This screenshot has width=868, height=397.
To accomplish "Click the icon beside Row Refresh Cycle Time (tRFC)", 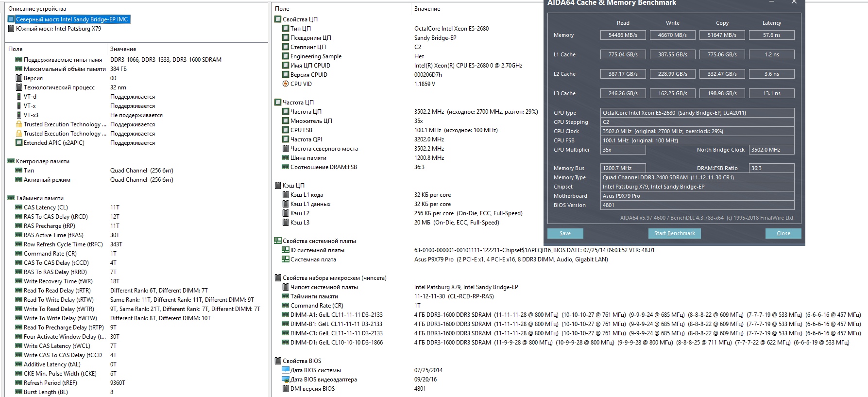I will [x=19, y=244].
